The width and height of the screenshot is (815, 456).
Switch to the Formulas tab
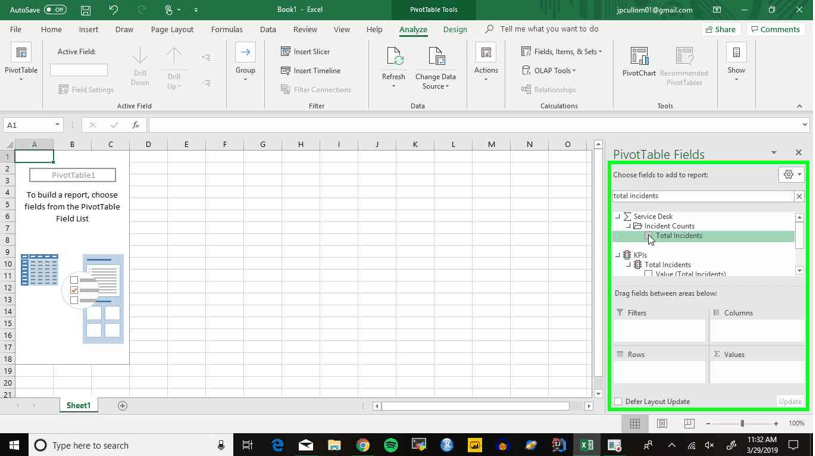pos(227,30)
